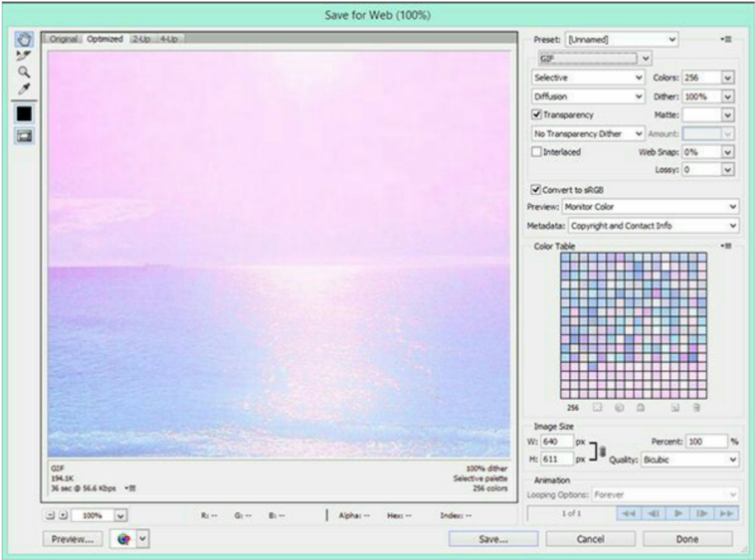This screenshot has width=755, height=560.
Task: Click the color table trash icon
Action: 696,408
